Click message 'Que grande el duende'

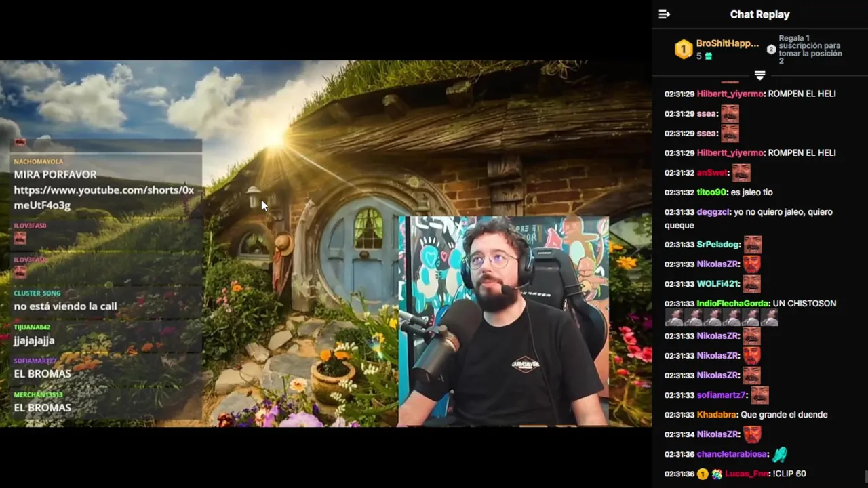784,415
